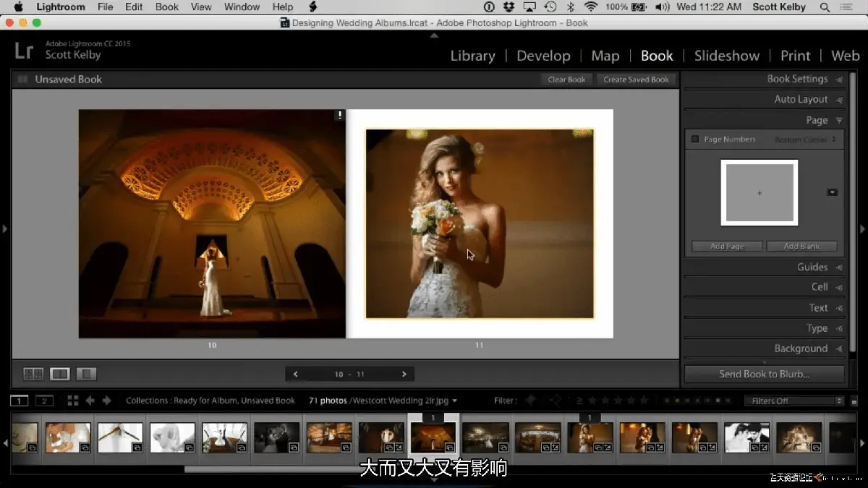
Task: Click the filmstrip horizontal scrollbar
Action: pos(304,468)
